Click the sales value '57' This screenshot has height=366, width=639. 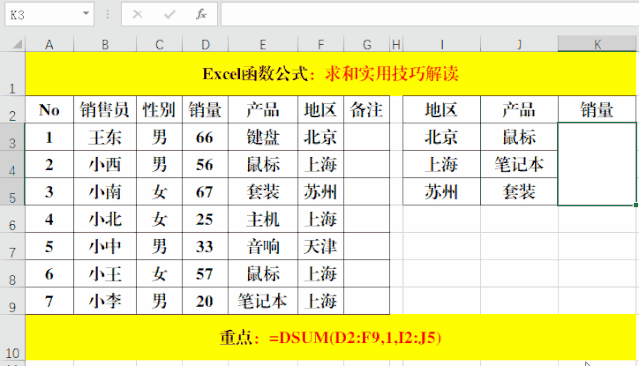[x=205, y=274]
